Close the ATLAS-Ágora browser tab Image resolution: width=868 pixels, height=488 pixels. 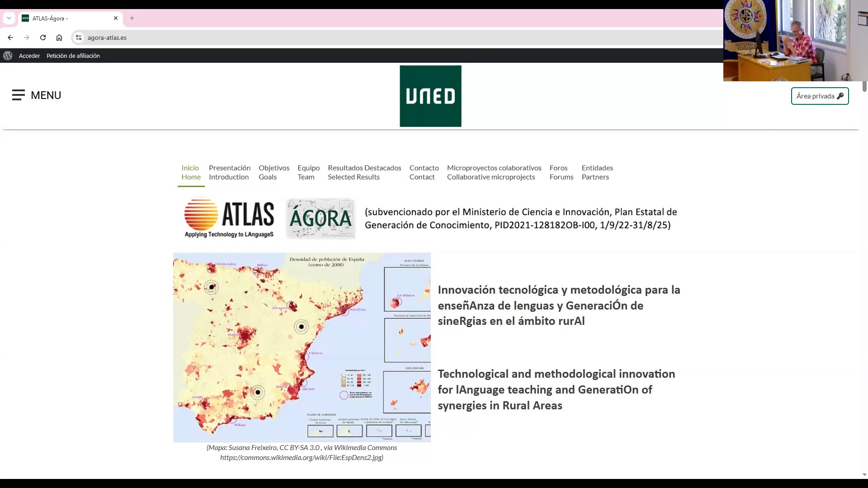click(x=116, y=18)
